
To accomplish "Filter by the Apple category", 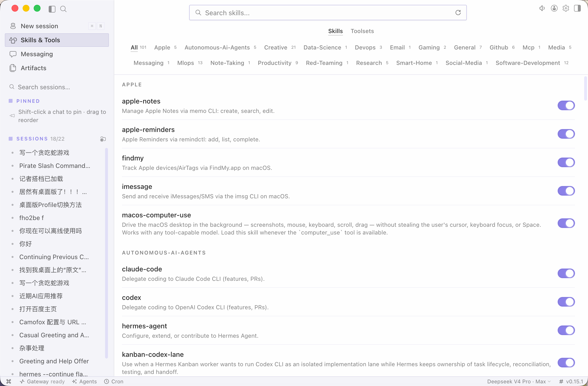I will tap(165, 48).
